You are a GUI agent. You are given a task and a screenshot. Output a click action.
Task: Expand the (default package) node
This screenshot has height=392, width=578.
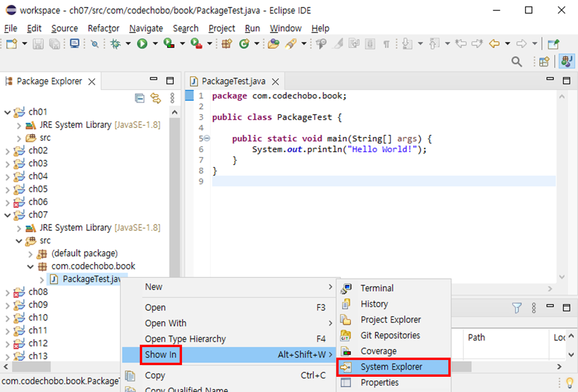(x=30, y=254)
